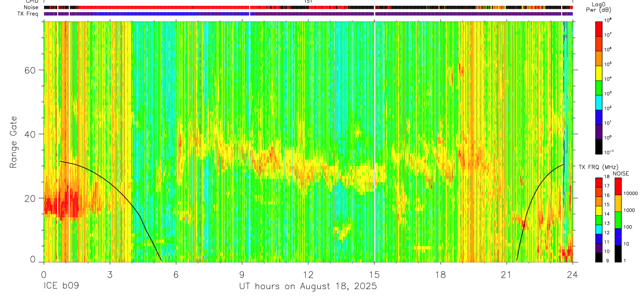Click the green segment of the NOISE legend bar
Viewport: 644px width, 297px height.
618,220
